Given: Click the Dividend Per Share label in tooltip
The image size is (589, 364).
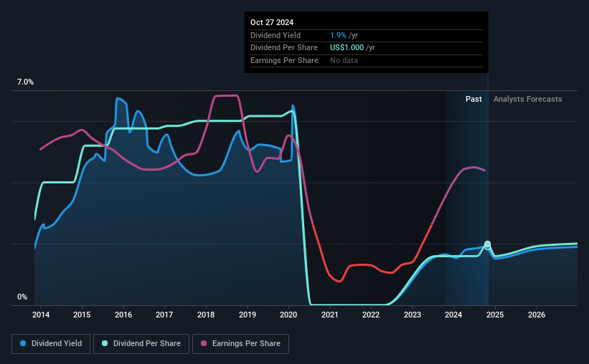Looking at the screenshot, I should tap(284, 48).
